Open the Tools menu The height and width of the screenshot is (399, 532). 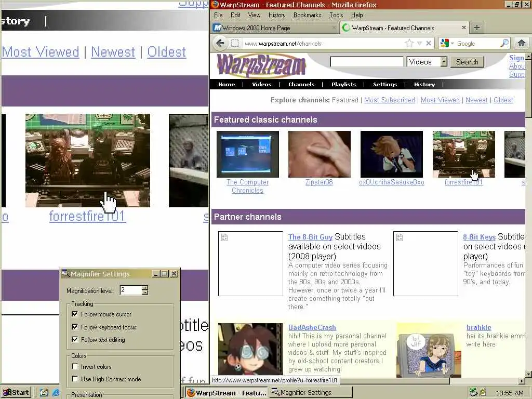pos(336,15)
